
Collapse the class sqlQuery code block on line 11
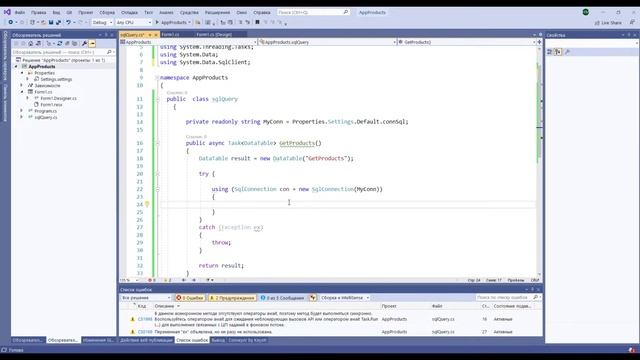pos(158,99)
